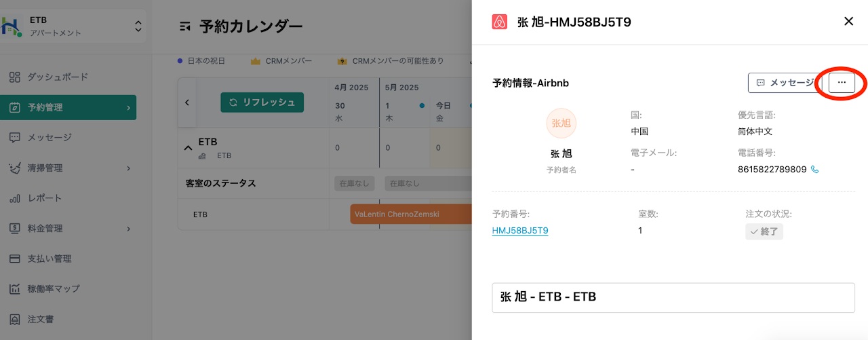The image size is (868, 340).
Task: Go to ダッシュボード in sidebar
Action: pyautogui.click(x=58, y=77)
